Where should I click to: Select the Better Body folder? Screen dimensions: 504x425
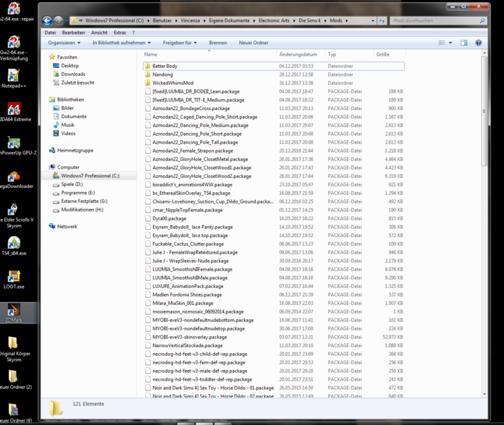pos(274,66)
